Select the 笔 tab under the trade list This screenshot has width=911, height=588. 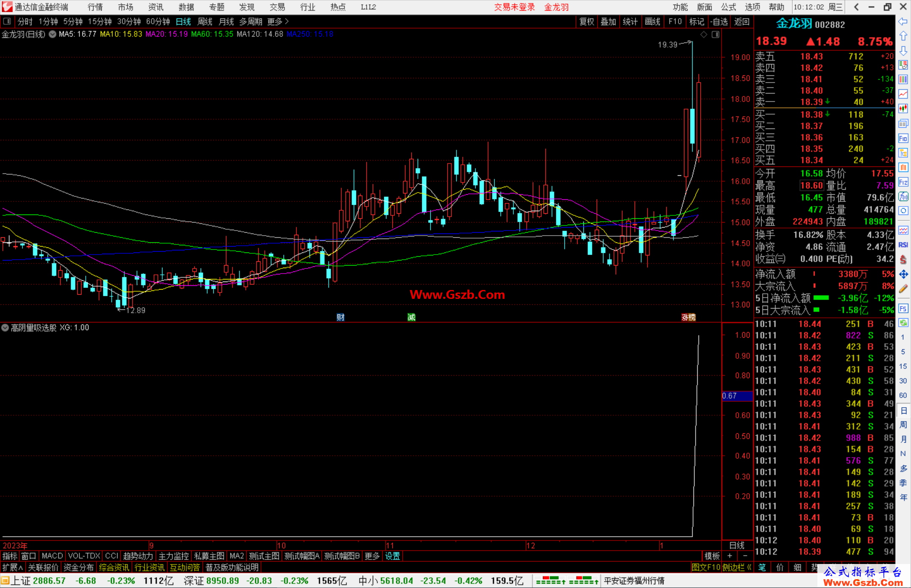[762, 567]
